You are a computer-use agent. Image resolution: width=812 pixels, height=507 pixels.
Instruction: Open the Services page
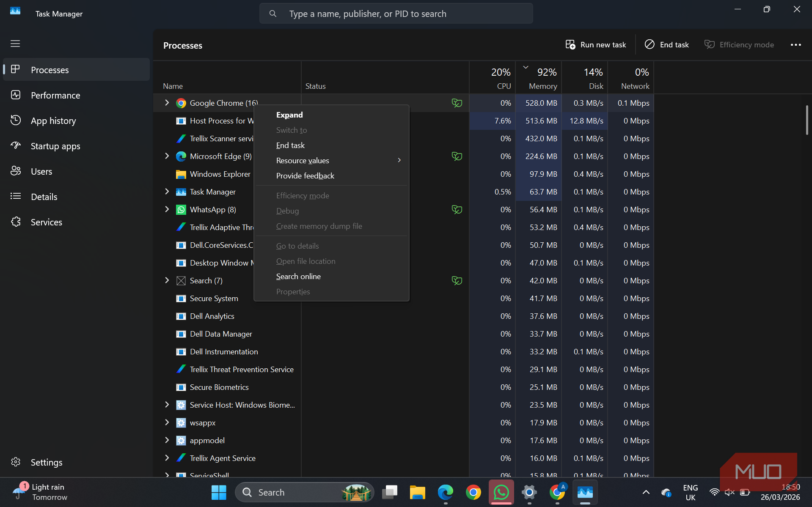click(x=76, y=222)
